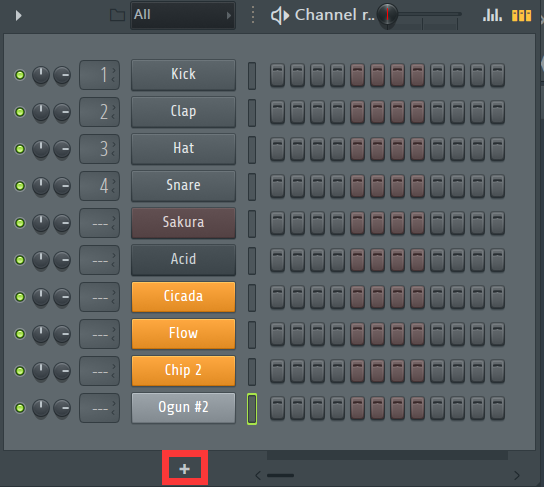
Task: Click the channel rack play arrow icon
Action: click(x=19, y=15)
